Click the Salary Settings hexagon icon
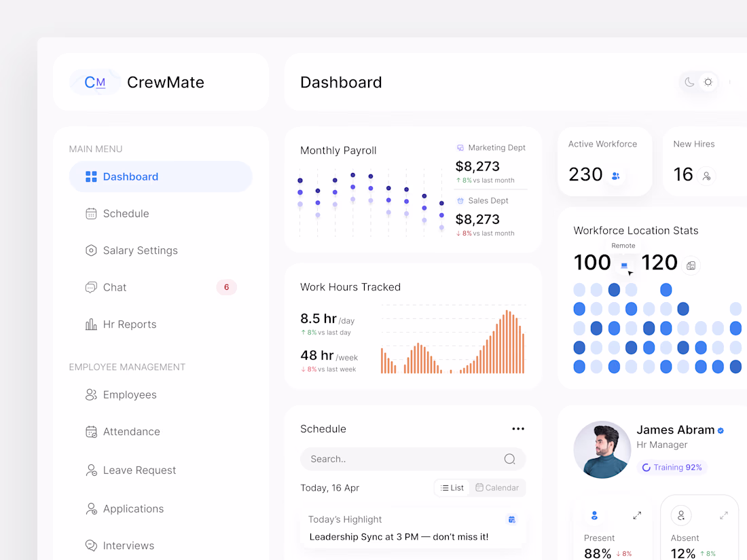Image resolution: width=747 pixels, height=560 pixels. tap(91, 250)
